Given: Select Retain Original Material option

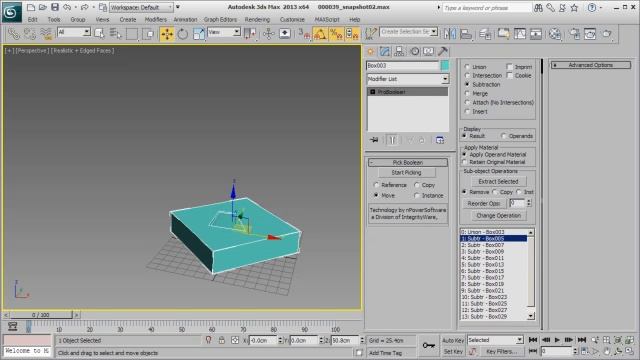Looking at the screenshot, I should (x=464, y=162).
